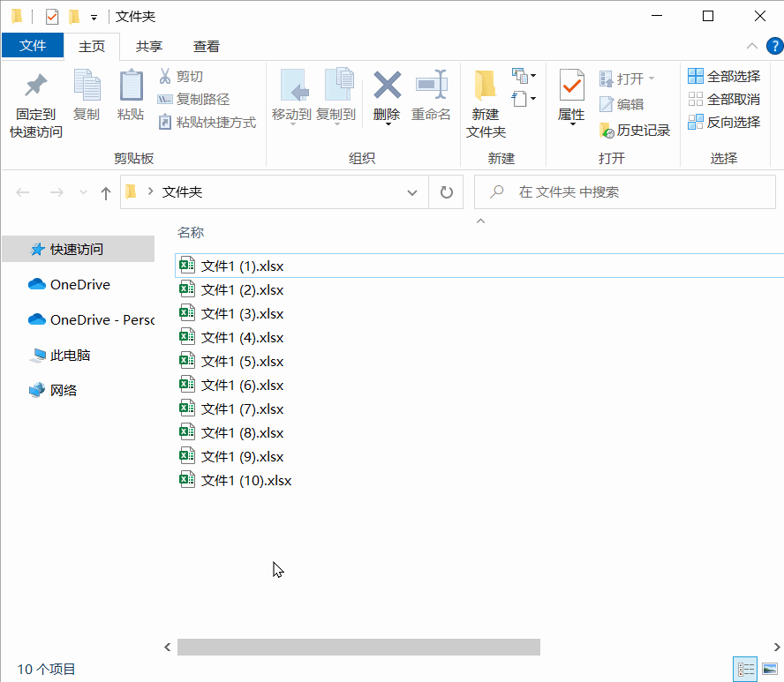Click Select All (全部选择)
784x682 pixels.
coord(724,77)
